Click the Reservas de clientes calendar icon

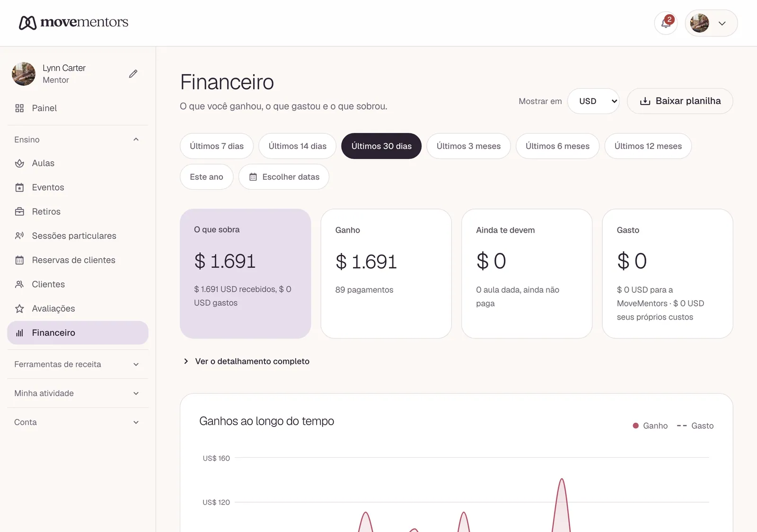(19, 260)
